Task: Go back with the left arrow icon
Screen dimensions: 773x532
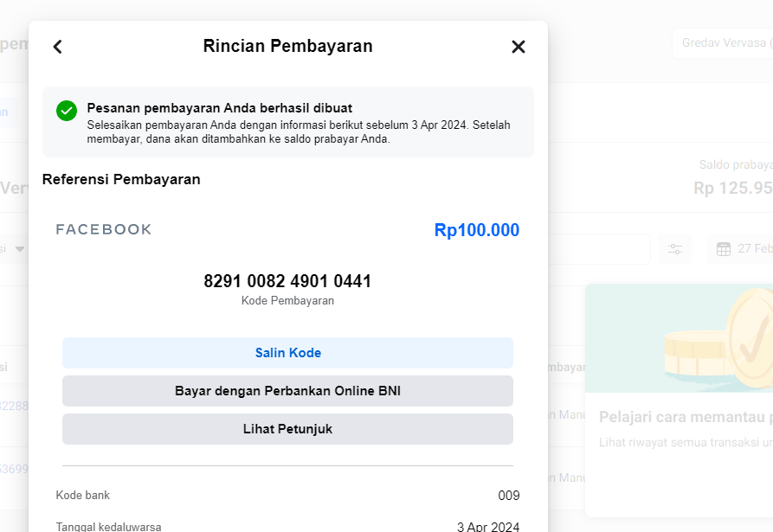Action: (58, 47)
